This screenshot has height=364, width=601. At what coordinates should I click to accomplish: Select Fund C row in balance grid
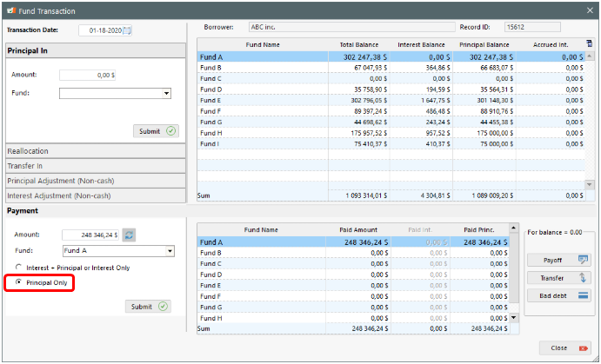click(x=391, y=78)
